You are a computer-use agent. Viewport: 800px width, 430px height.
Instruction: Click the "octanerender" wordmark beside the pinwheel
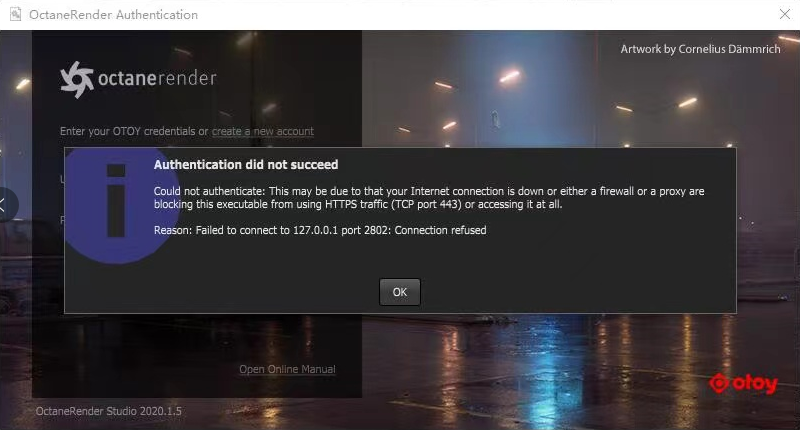pyautogui.click(x=157, y=78)
